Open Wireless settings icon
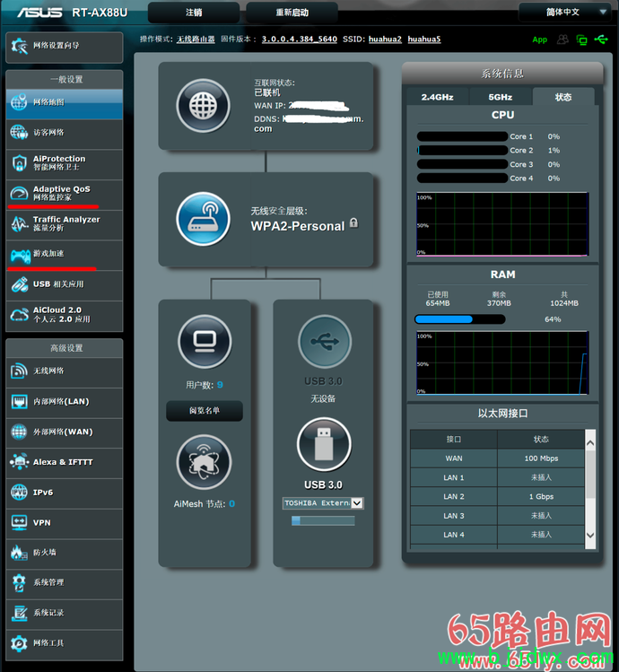This screenshot has height=672, width=619. point(19,371)
